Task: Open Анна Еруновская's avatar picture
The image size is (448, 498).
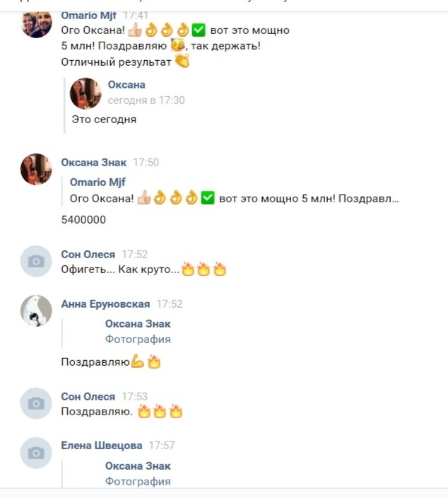Action: click(36, 311)
